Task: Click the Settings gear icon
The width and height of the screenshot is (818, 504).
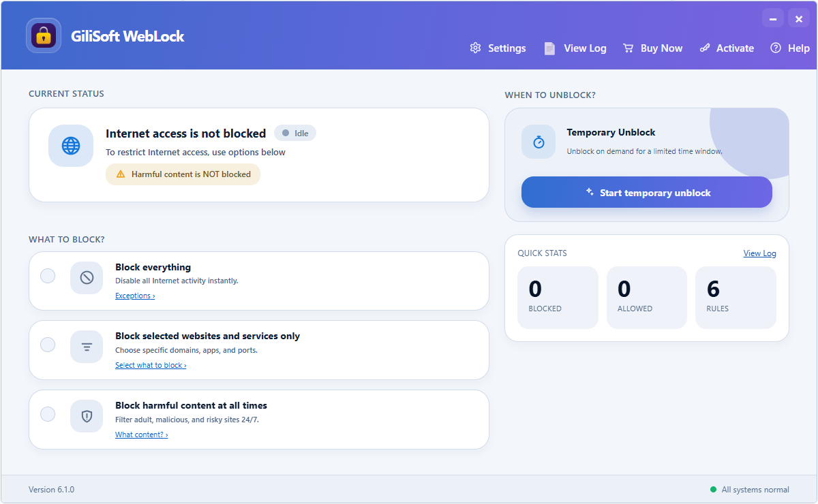Action: pos(476,48)
